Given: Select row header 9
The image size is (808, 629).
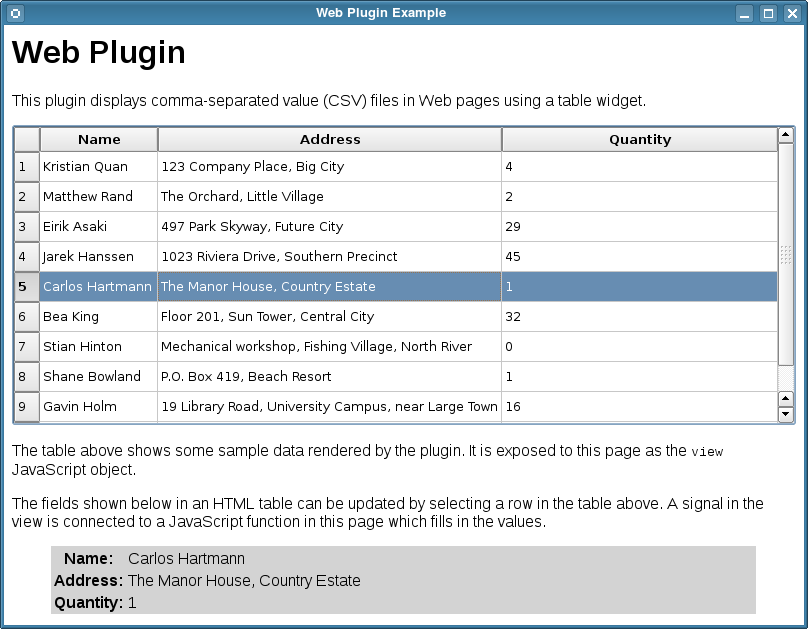Looking at the screenshot, I should click(27, 406).
